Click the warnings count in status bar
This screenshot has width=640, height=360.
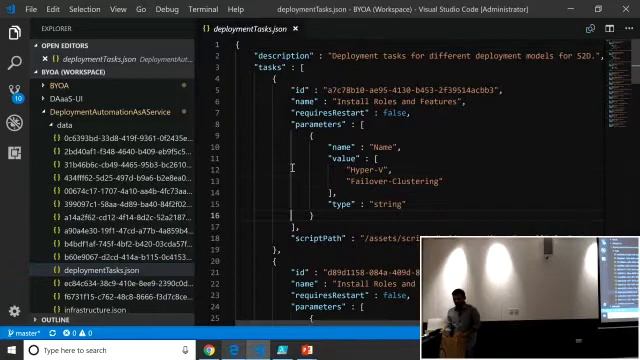(x=86, y=333)
